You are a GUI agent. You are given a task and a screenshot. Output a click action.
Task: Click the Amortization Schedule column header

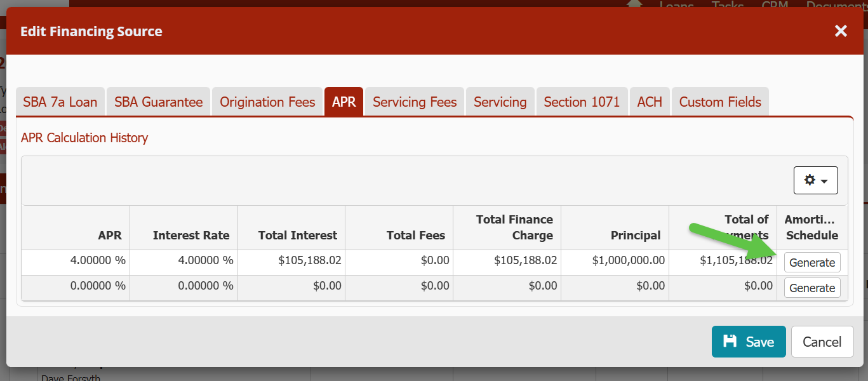click(812, 227)
